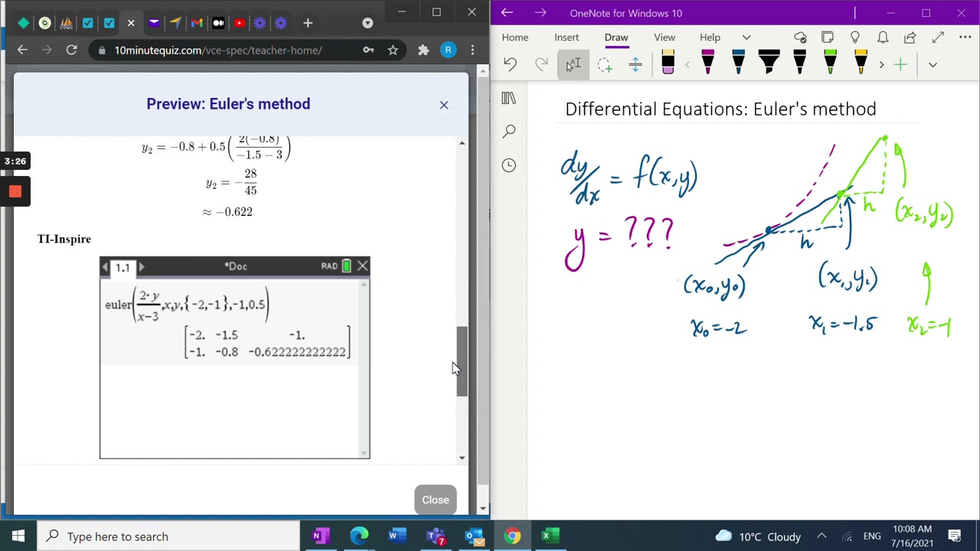Select the green pen in OneNote

(x=830, y=64)
